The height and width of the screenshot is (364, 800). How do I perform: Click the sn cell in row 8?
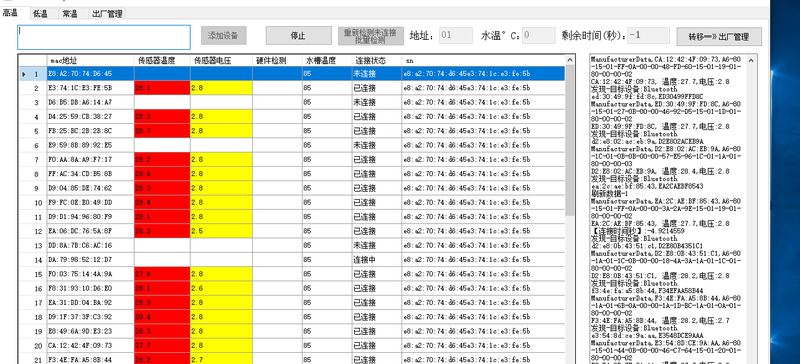[x=483, y=174]
